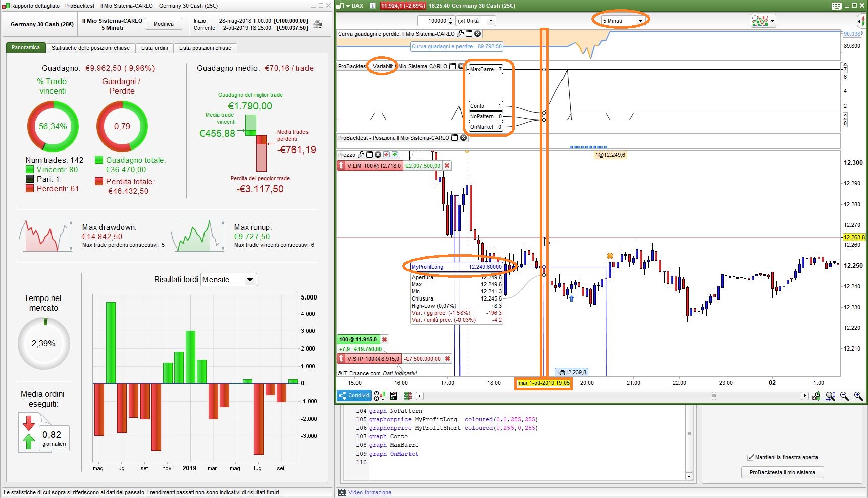Expand the Mensile results period dropdown

point(229,279)
